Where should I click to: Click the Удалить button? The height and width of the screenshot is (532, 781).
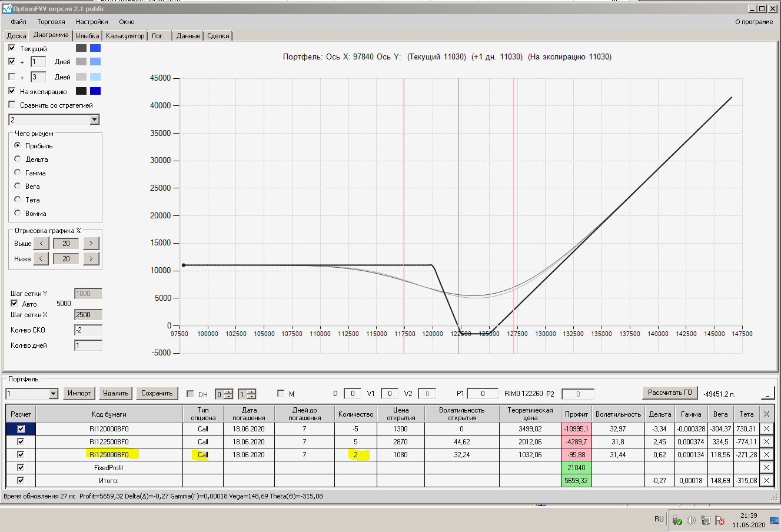click(115, 393)
